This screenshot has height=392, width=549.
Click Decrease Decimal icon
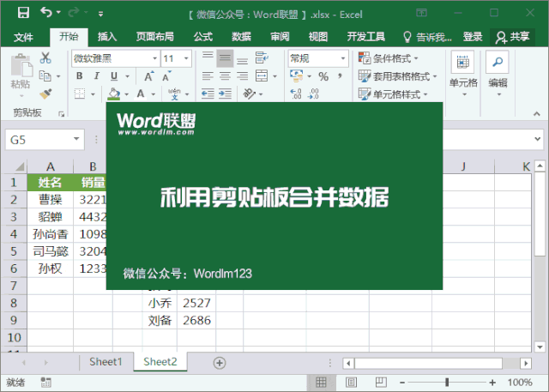[313, 93]
